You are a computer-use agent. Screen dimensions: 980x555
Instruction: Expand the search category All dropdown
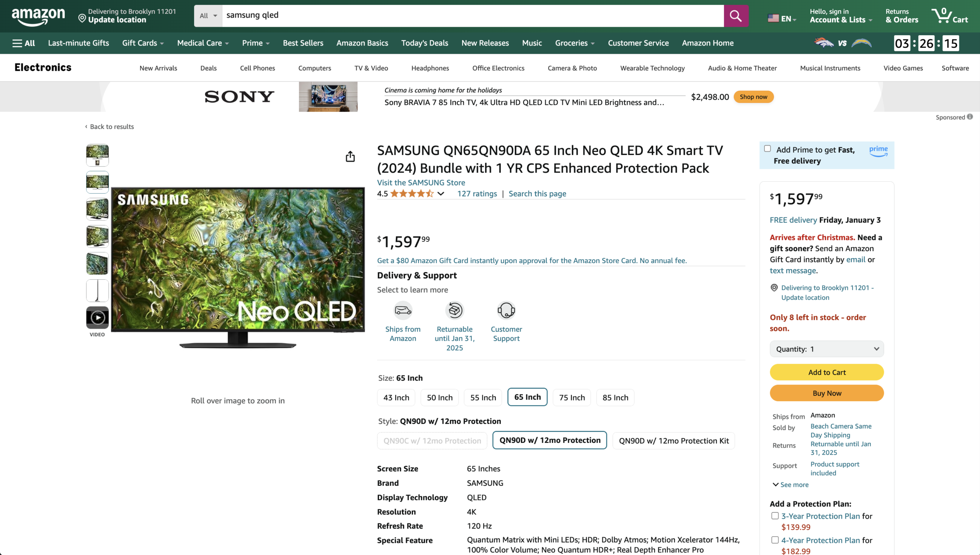[x=208, y=16]
